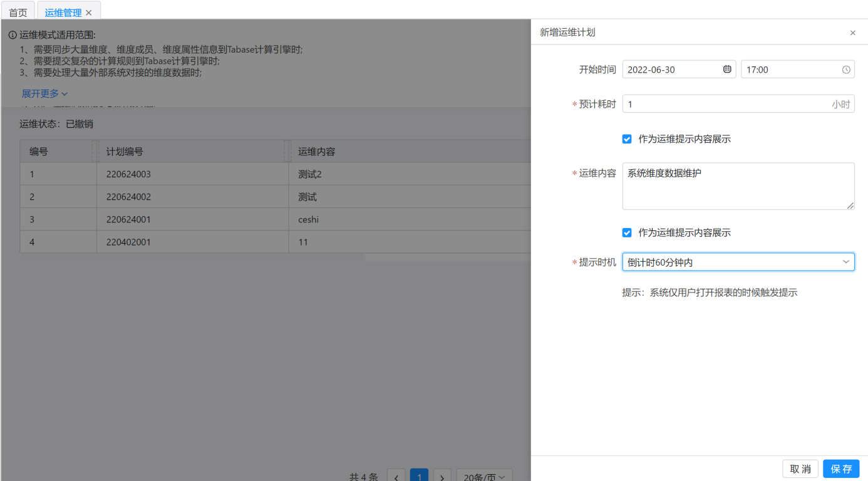Switch to the 首页 tab

tap(18, 13)
